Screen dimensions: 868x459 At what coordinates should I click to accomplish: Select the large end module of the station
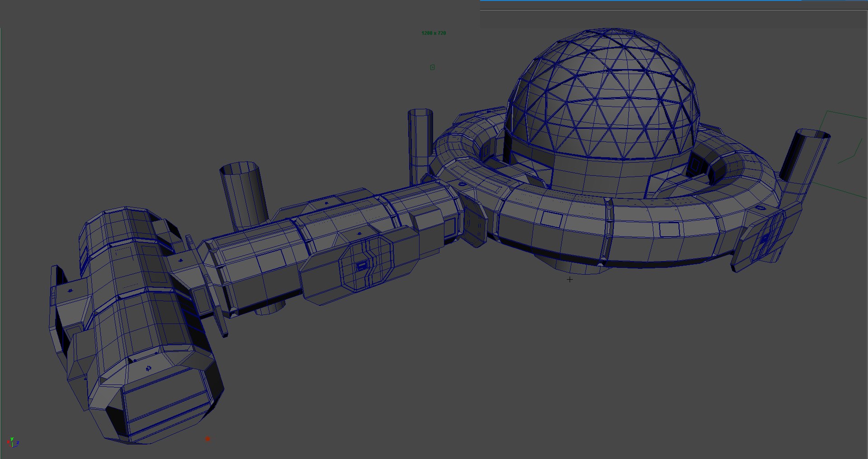136,325
